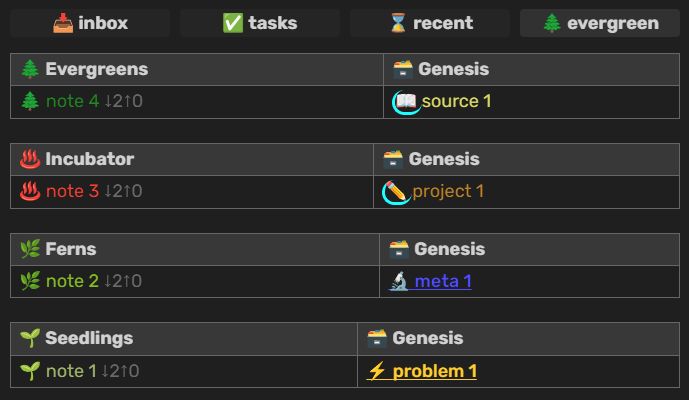
Task: Click the open book icon for source 1
Action: pos(405,101)
